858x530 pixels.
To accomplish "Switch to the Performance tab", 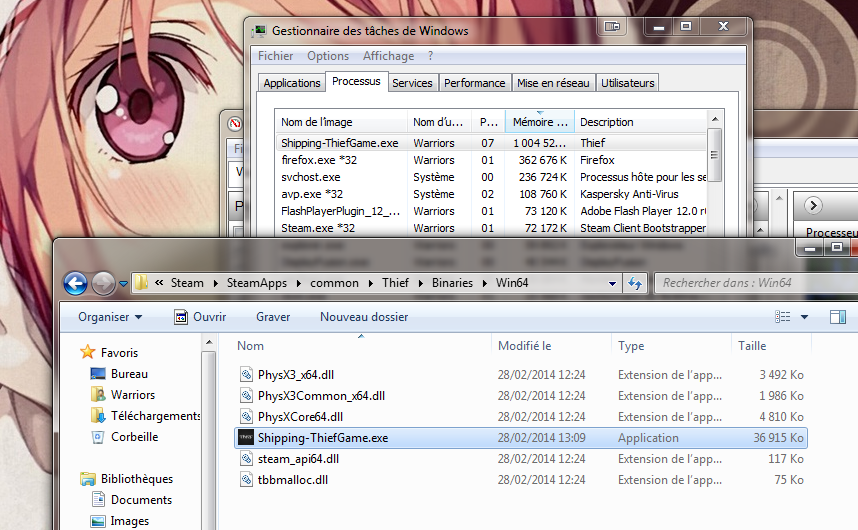I will [474, 83].
